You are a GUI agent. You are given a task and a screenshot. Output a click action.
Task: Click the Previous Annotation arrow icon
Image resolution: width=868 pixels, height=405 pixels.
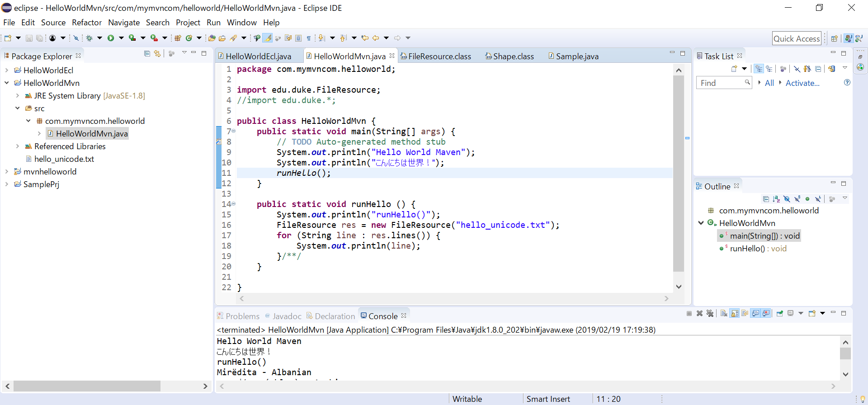click(x=343, y=38)
